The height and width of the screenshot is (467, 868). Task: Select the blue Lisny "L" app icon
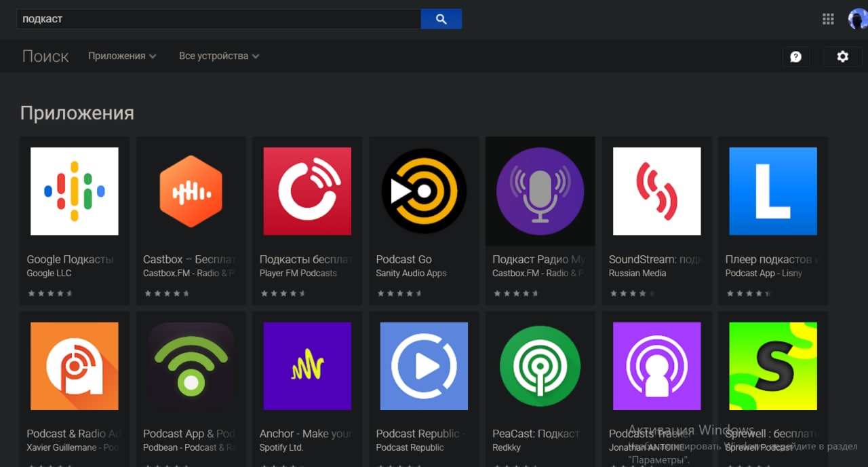point(773,191)
